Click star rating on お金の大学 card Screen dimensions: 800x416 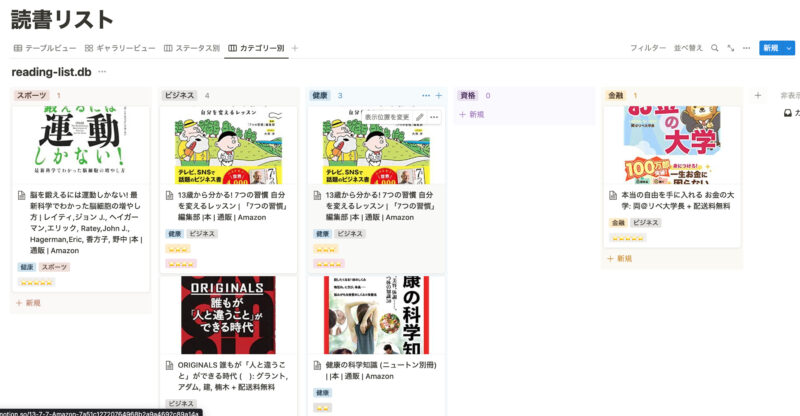click(x=628, y=238)
